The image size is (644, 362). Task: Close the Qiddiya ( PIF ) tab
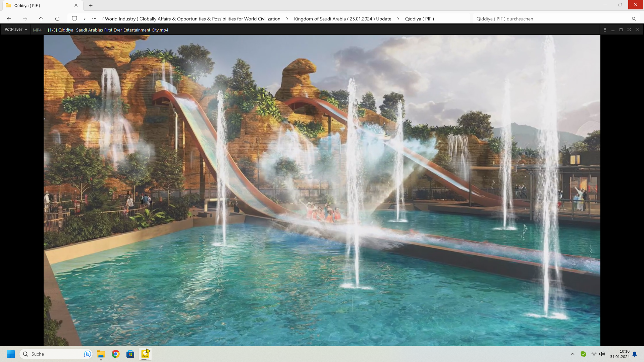pyautogui.click(x=76, y=5)
